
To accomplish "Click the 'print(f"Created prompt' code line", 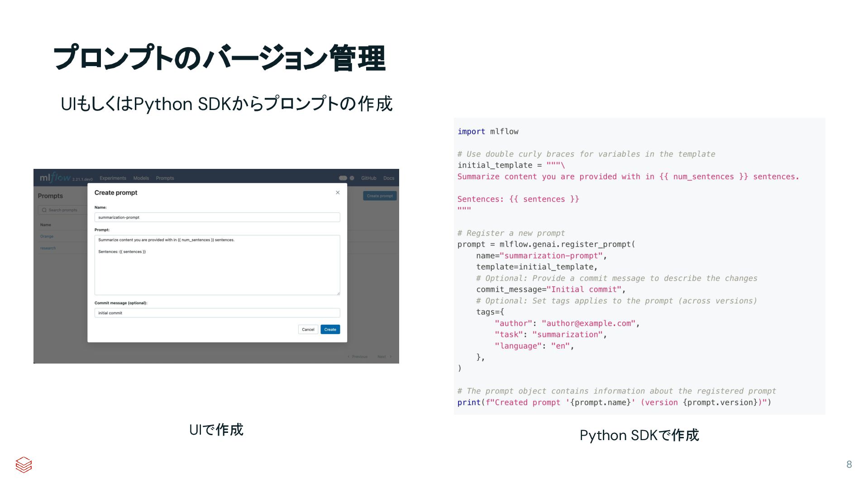I will pos(614,403).
